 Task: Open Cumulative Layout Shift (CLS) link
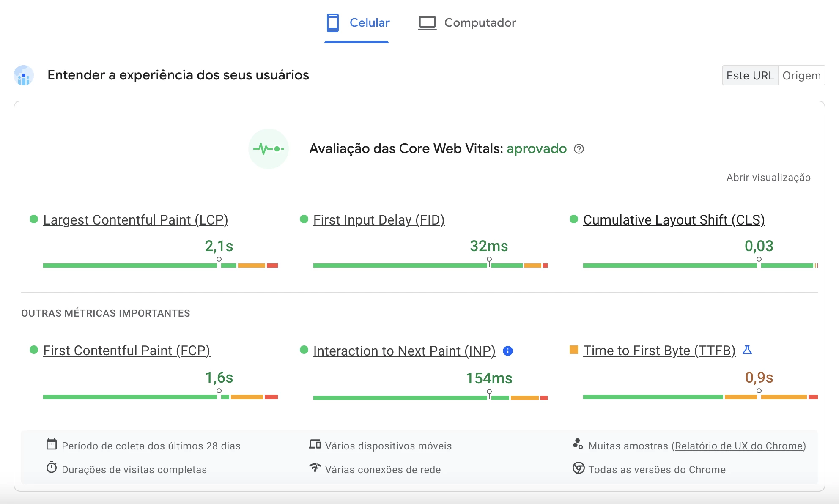pos(674,220)
